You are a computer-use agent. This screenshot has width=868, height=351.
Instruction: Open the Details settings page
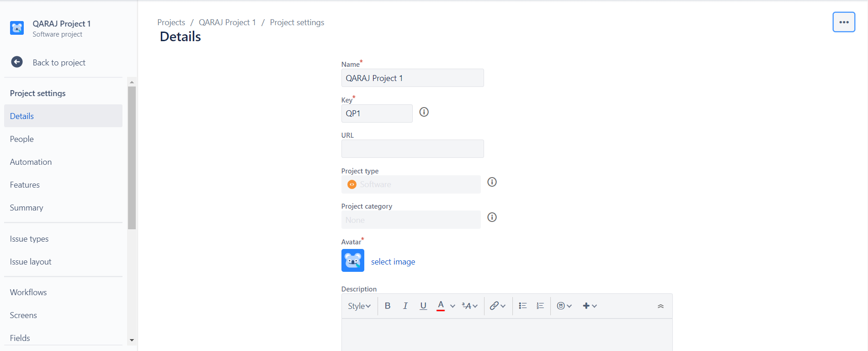point(63,116)
